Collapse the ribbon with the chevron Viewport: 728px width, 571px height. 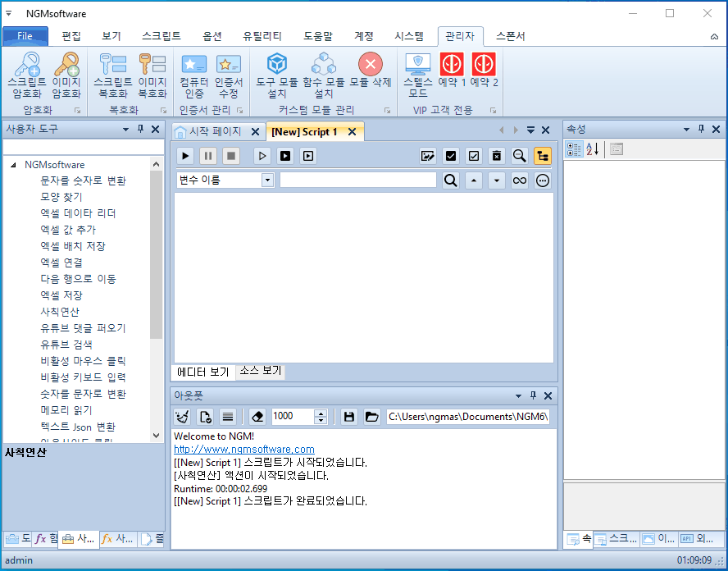pyautogui.click(x=714, y=37)
